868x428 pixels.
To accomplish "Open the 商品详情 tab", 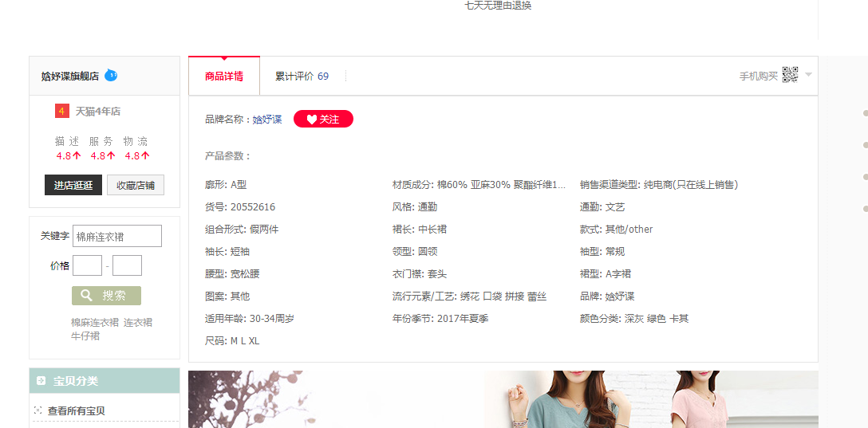I will pos(224,77).
